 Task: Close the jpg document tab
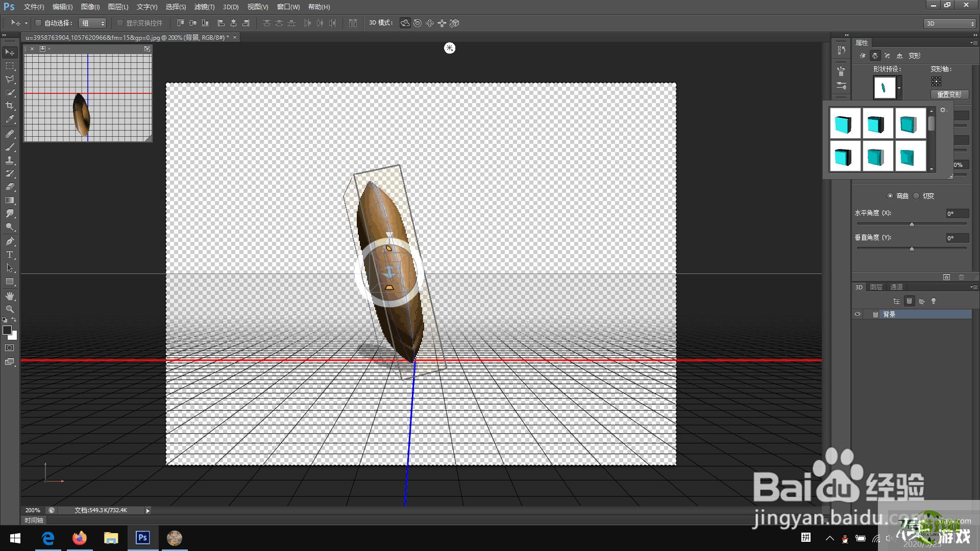click(235, 37)
